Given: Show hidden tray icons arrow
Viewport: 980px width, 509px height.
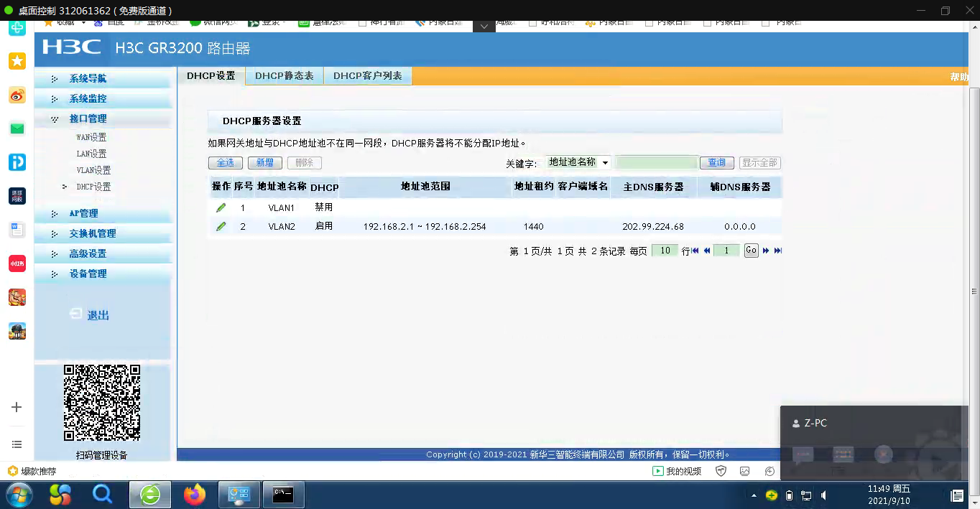Looking at the screenshot, I should tap(754, 495).
